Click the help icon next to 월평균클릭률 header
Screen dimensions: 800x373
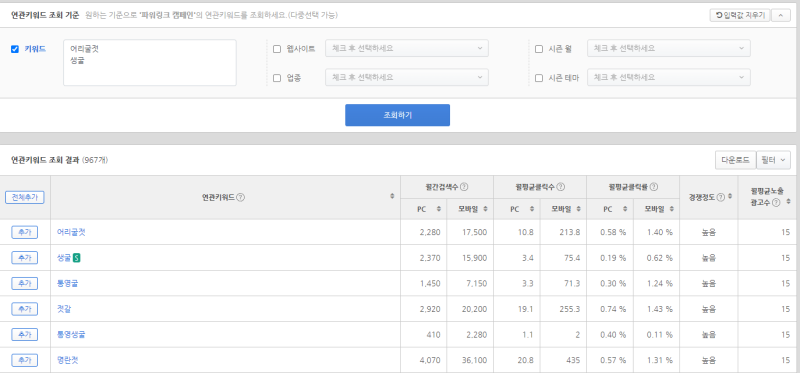coord(654,187)
